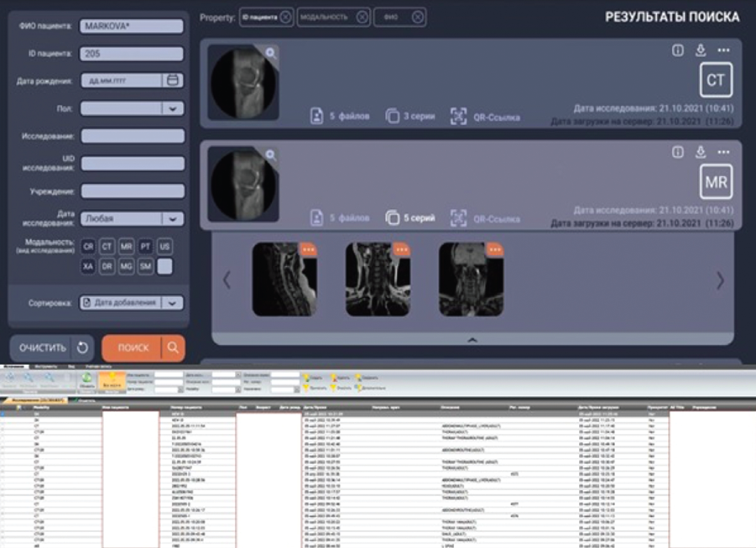The height and width of the screenshot is (548, 756).
Task: Click the ID пациента field containing 205
Action: point(132,54)
